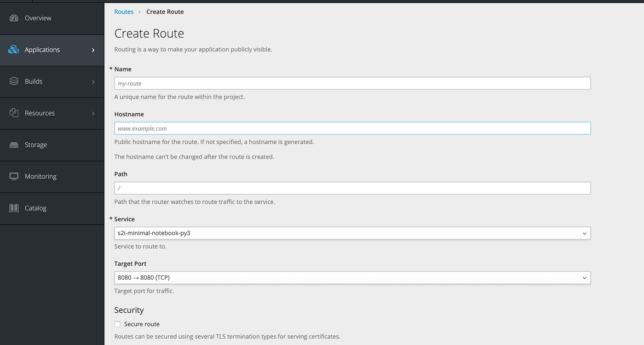
Task: Select the Resources icon in the sidebar
Action: click(x=14, y=113)
